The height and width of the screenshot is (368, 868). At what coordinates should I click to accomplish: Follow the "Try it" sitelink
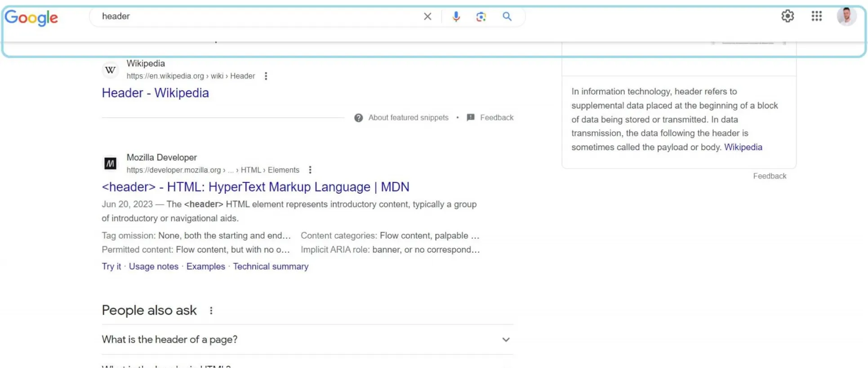tap(111, 266)
